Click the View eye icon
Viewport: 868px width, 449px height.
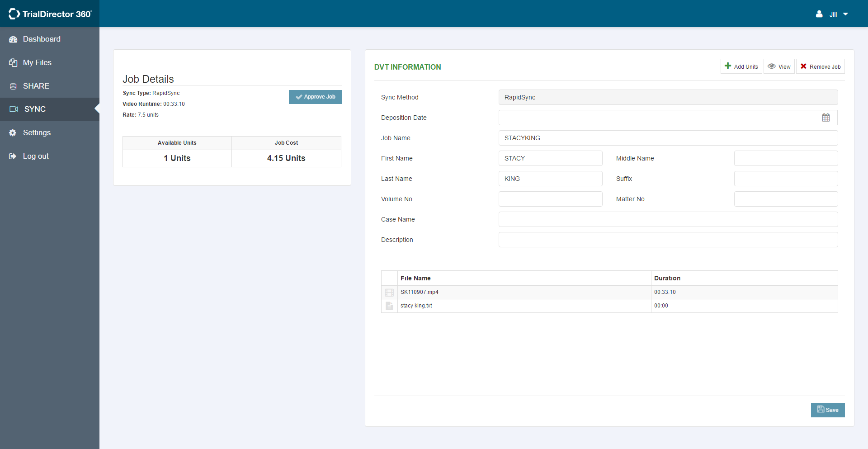pyautogui.click(x=772, y=66)
